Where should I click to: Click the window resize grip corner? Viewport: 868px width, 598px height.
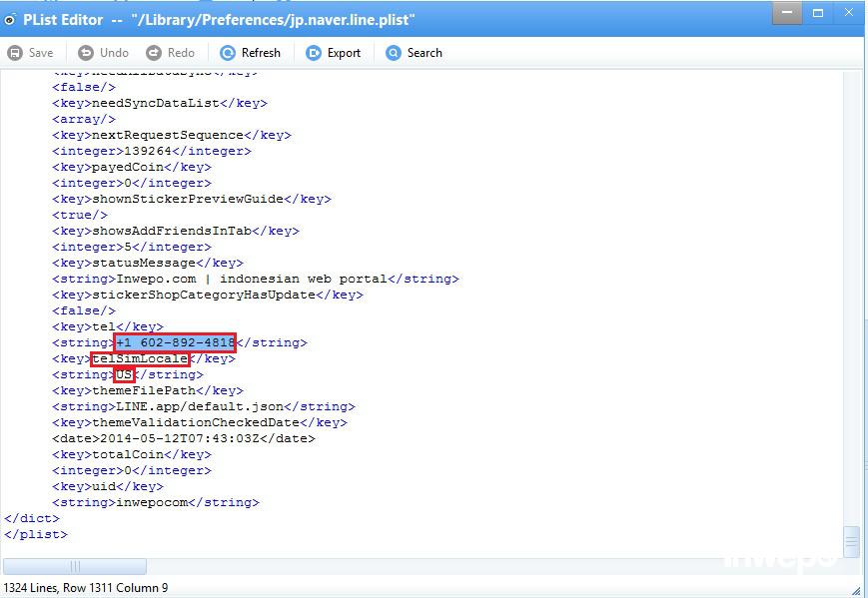[857, 591]
